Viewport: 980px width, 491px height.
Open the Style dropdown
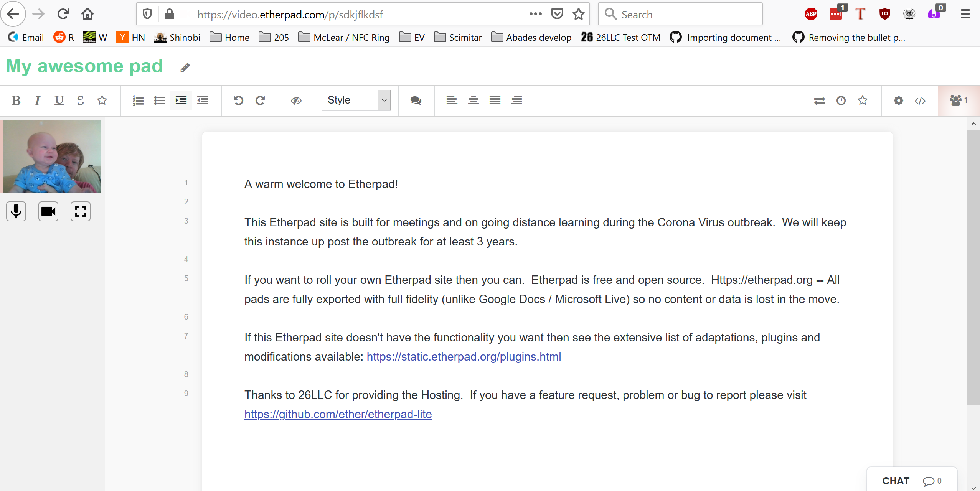tap(356, 100)
